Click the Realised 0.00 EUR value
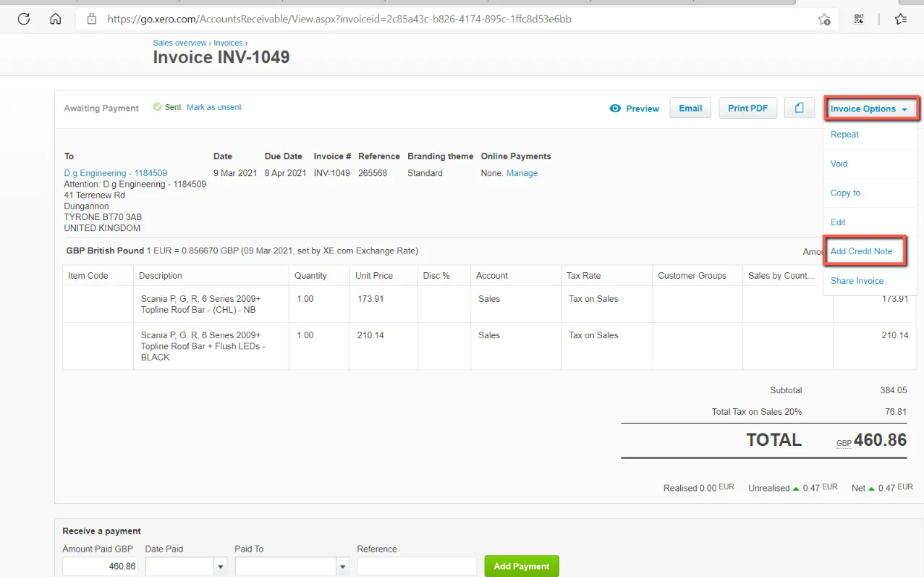Screen dimensions: 924x577 click(x=716, y=487)
